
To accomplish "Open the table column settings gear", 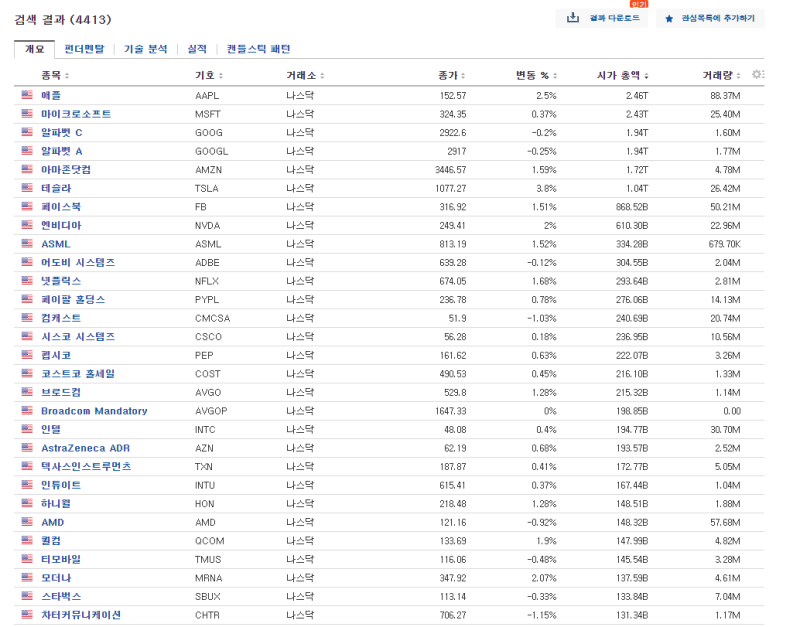I will (x=758, y=74).
